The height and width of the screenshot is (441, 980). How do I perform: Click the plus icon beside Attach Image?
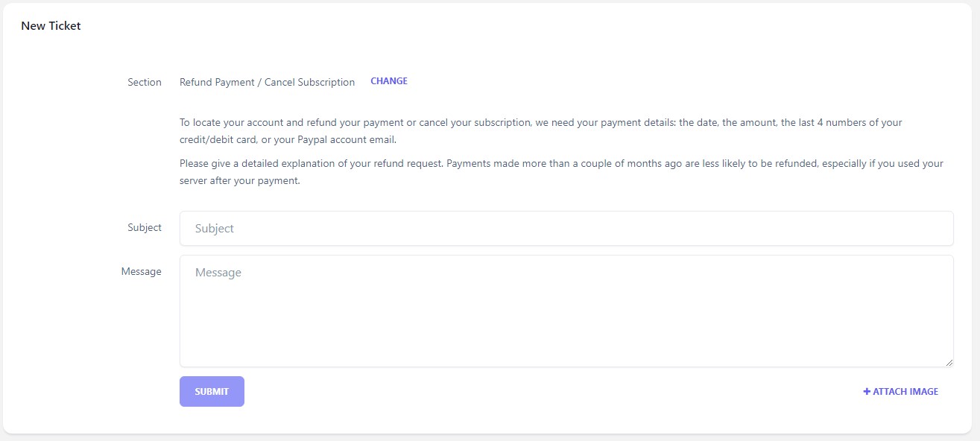867,392
